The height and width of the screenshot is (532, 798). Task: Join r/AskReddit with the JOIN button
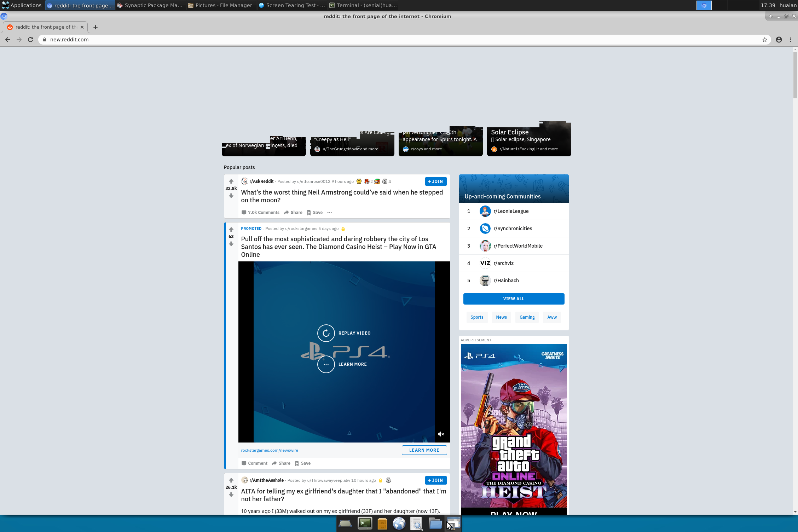point(435,181)
